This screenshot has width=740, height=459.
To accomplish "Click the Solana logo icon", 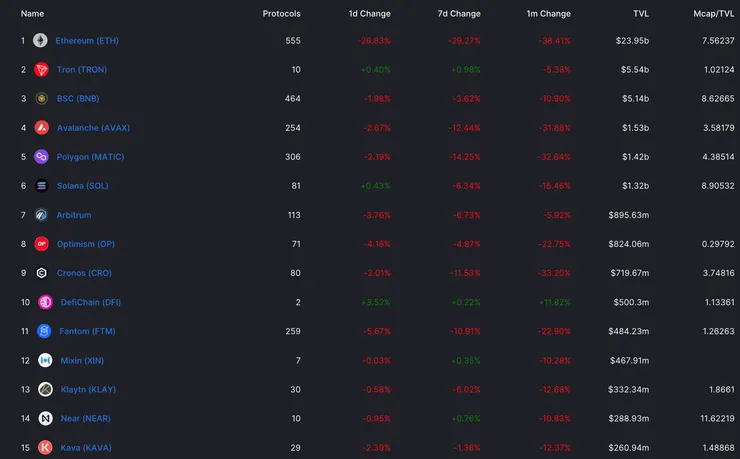I will [x=41, y=186].
